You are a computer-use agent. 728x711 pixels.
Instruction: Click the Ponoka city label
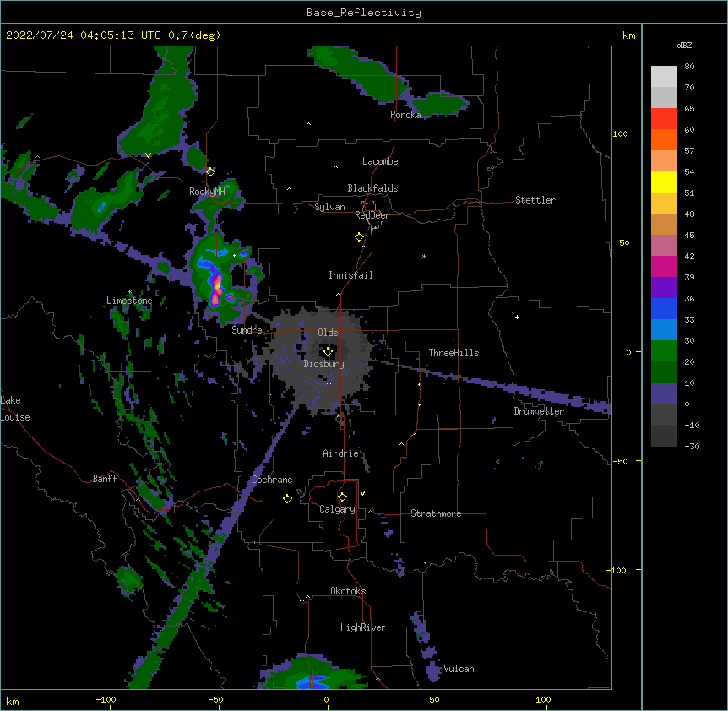405,115
